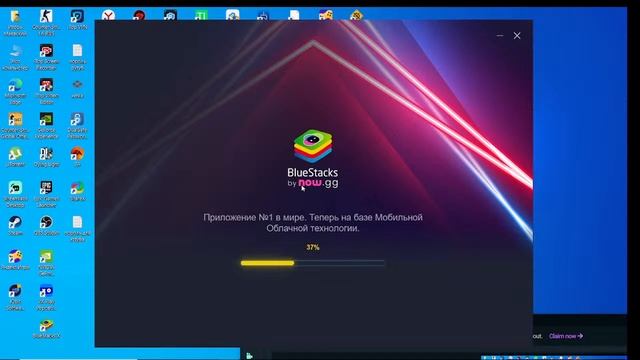Follow the 'Claim now' link behind the installer

coord(566,336)
